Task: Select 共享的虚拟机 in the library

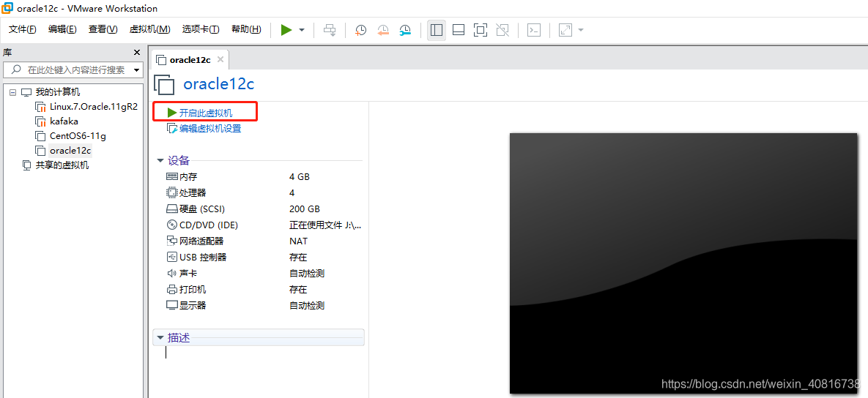Action: click(x=62, y=165)
